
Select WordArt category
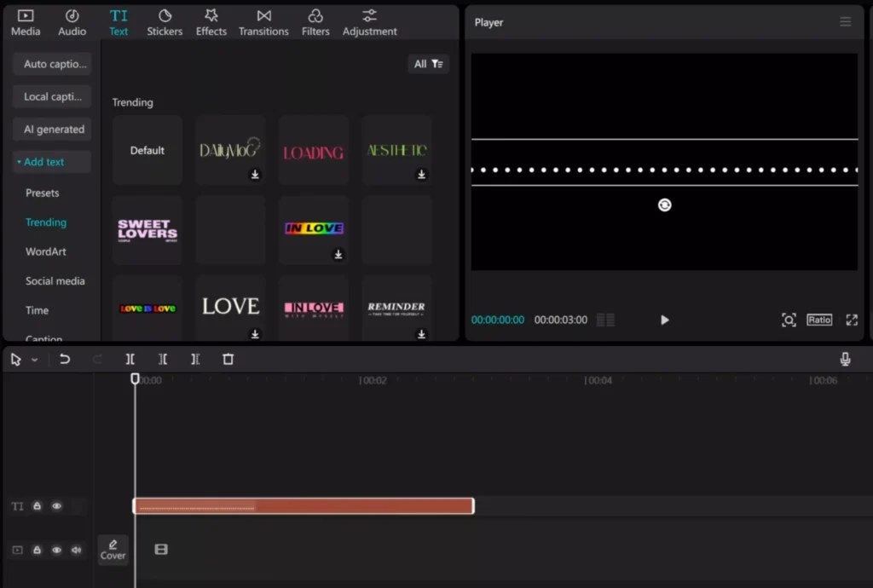click(46, 251)
